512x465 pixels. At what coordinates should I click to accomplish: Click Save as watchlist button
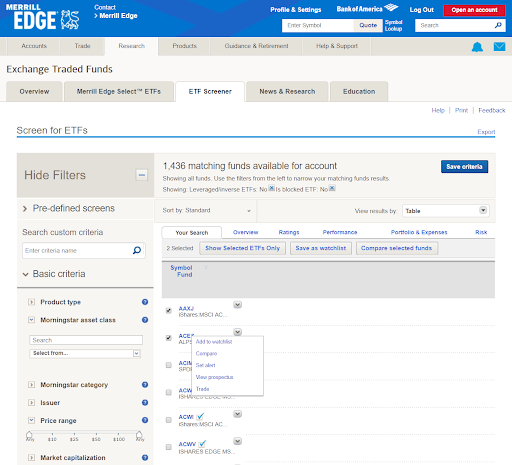321,248
